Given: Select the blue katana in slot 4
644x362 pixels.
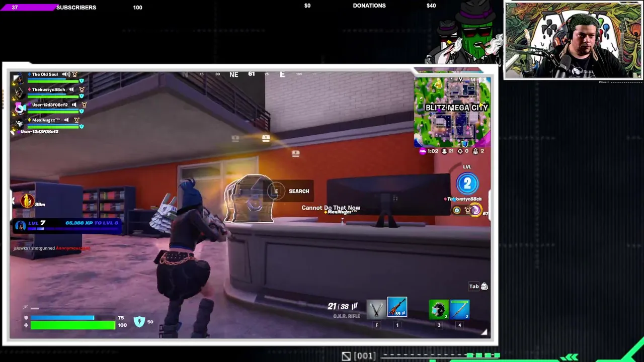Looking at the screenshot, I should click(459, 309).
